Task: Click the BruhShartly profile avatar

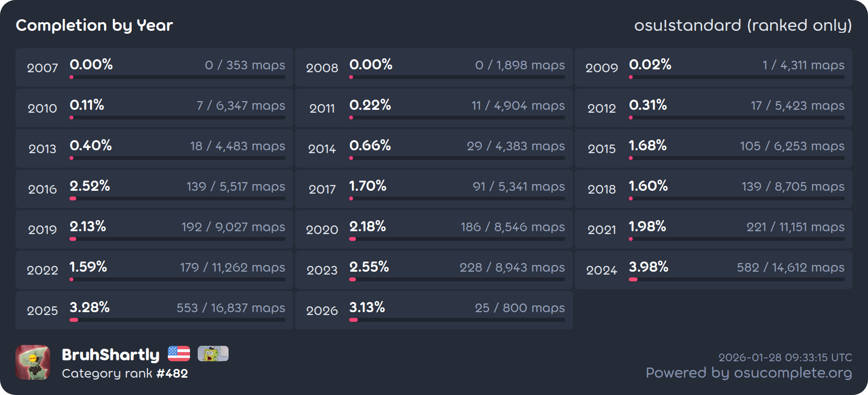Action: (33, 362)
